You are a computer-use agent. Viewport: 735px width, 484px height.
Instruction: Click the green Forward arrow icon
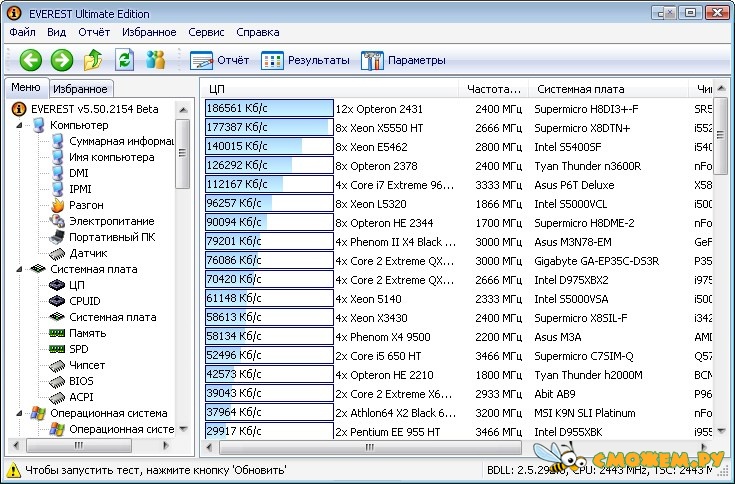pyautogui.click(x=62, y=60)
